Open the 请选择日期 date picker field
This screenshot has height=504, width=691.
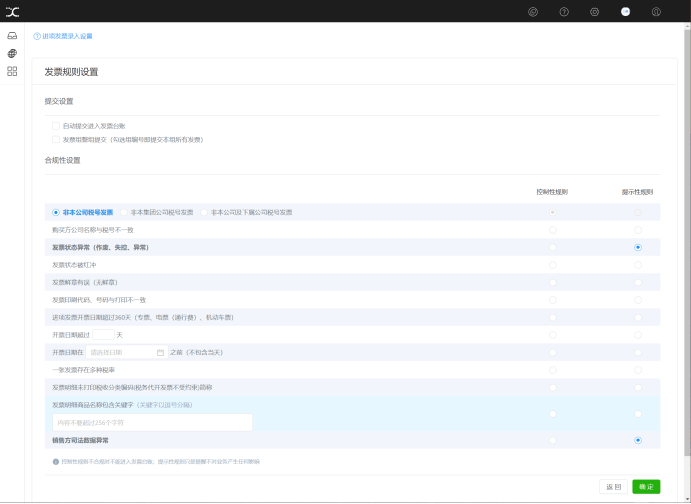pyautogui.click(x=127, y=352)
